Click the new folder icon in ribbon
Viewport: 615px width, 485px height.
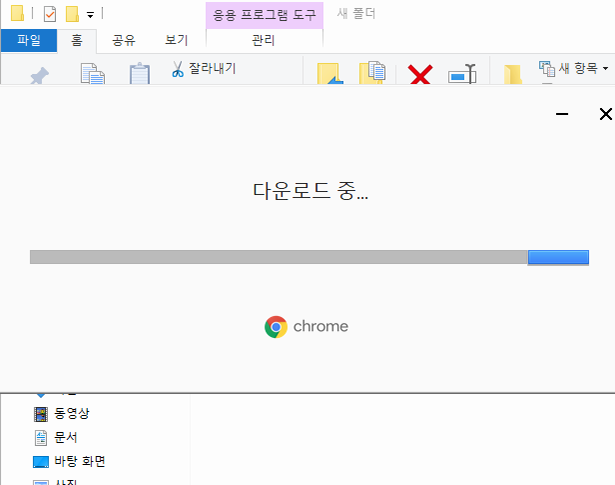(x=513, y=74)
